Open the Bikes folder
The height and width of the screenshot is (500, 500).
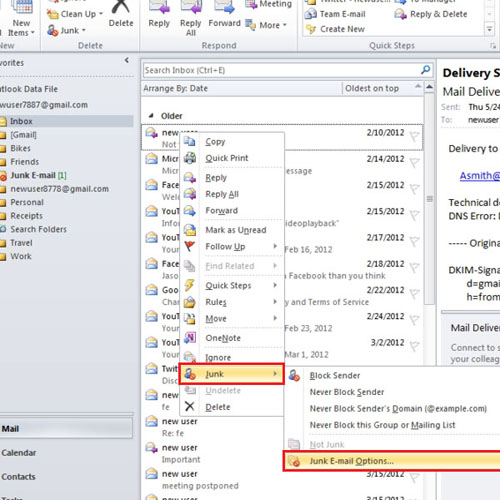point(20,148)
